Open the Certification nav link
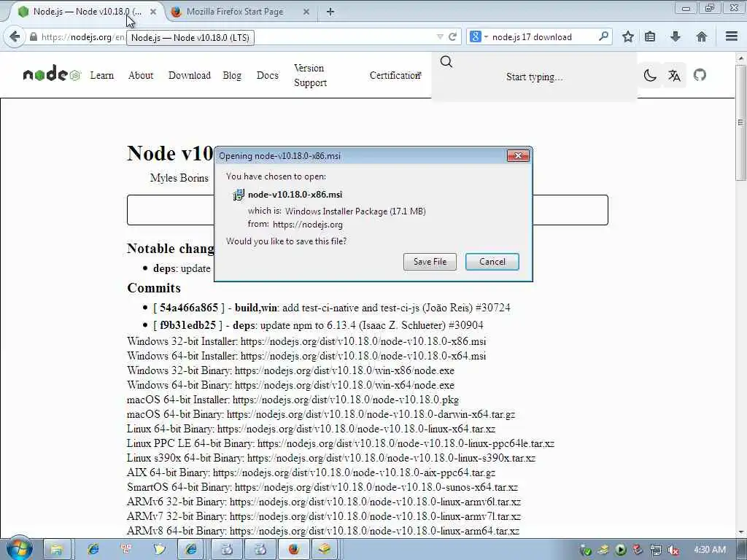The height and width of the screenshot is (560, 747). click(395, 75)
